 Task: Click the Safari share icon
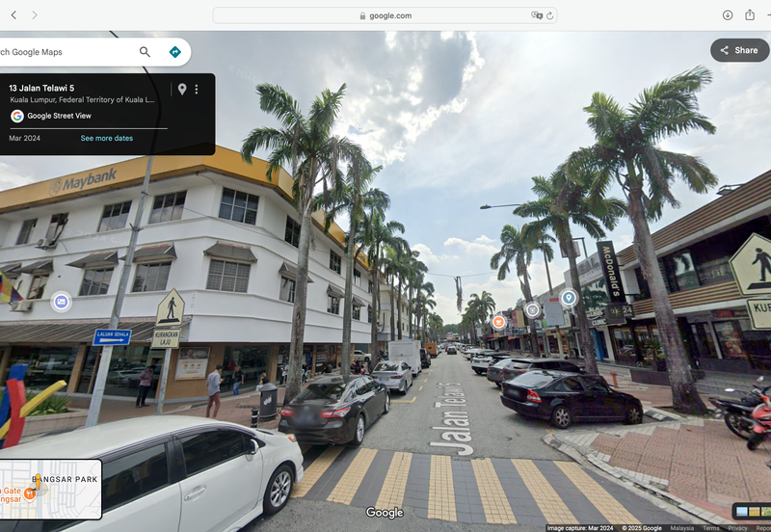750,14
